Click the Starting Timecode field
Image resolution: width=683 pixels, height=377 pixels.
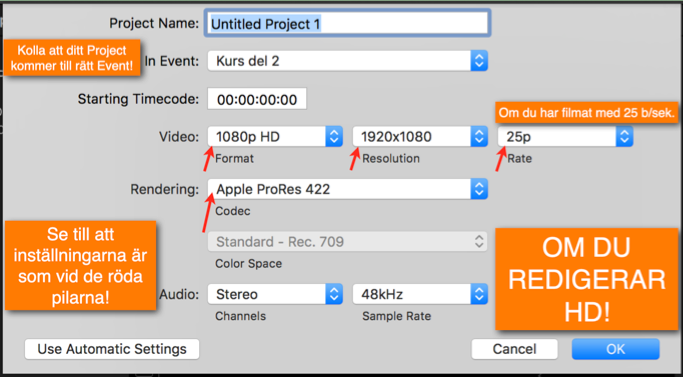tap(257, 99)
